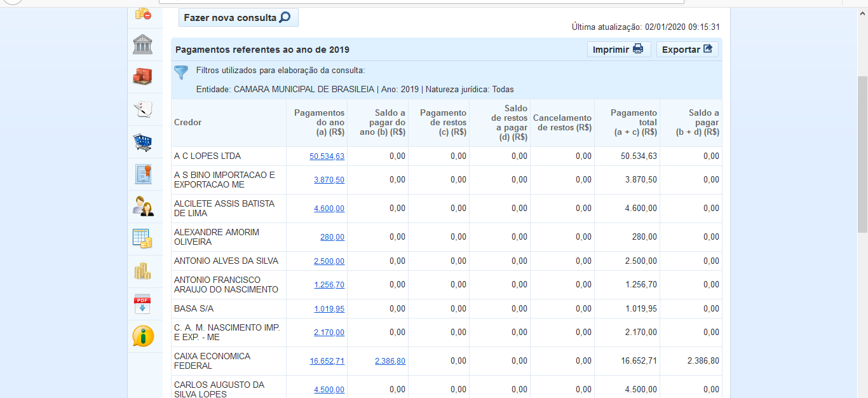Click the 280,00 link for Alexandre Amorim
The image size is (868, 398).
(x=332, y=237)
